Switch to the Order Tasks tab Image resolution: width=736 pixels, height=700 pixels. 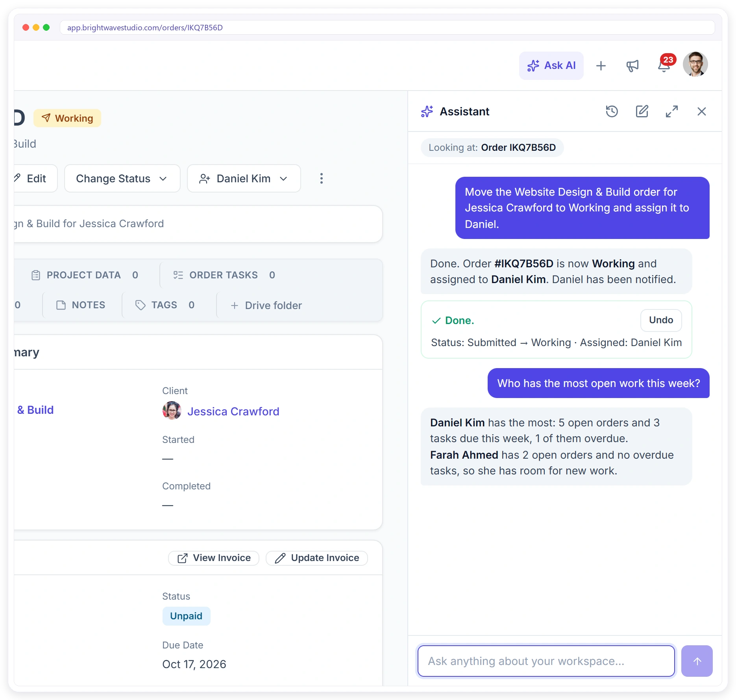[x=224, y=275]
